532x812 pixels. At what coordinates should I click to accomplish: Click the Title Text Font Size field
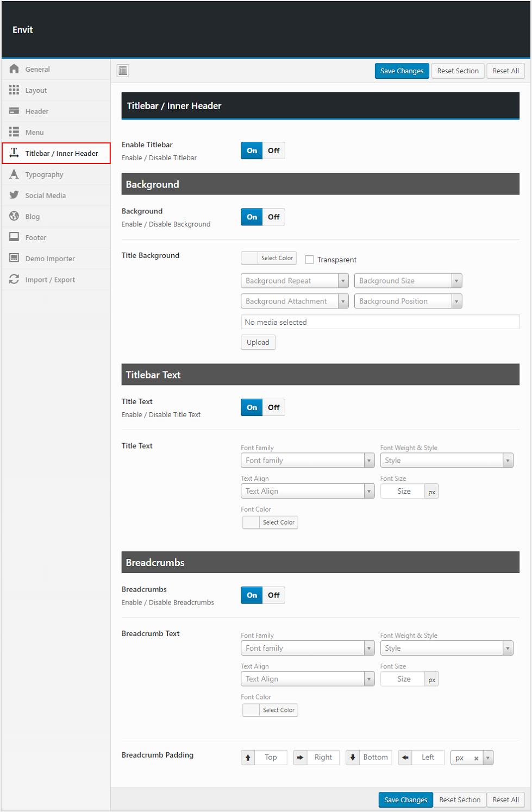pos(403,492)
